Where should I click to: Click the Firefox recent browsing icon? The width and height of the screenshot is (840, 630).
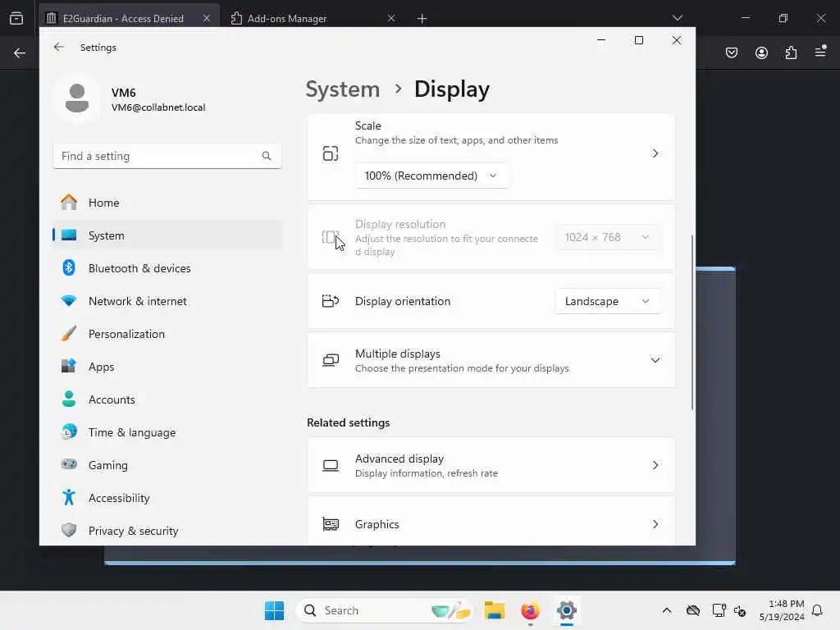(x=16, y=18)
